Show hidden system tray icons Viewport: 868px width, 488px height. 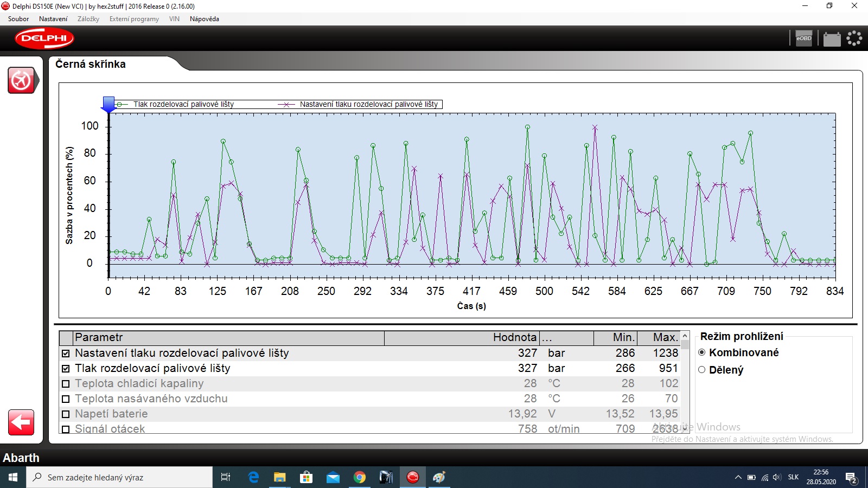click(x=738, y=478)
